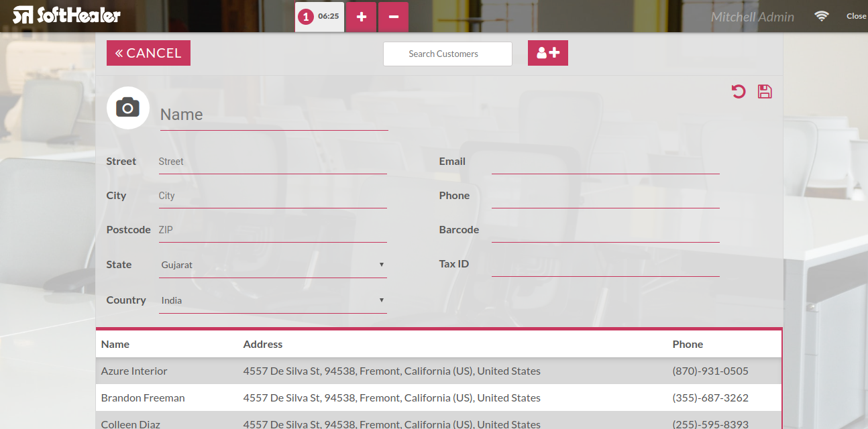Click the add customer icon button
This screenshot has width=868, height=429.
click(548, 53)
